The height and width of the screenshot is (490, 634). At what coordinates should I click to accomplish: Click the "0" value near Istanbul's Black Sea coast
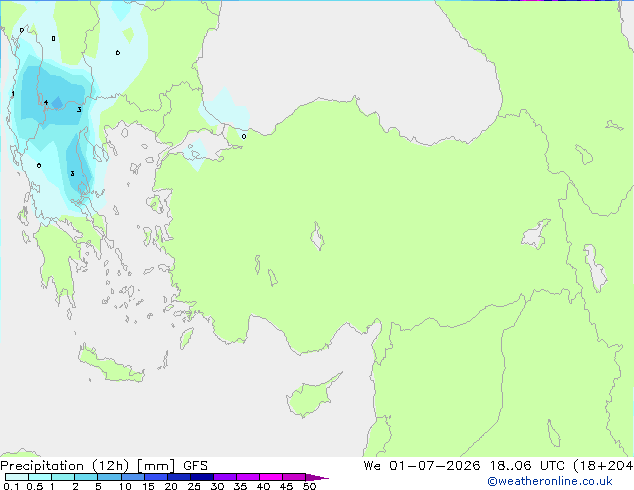(x=244, y=137)
